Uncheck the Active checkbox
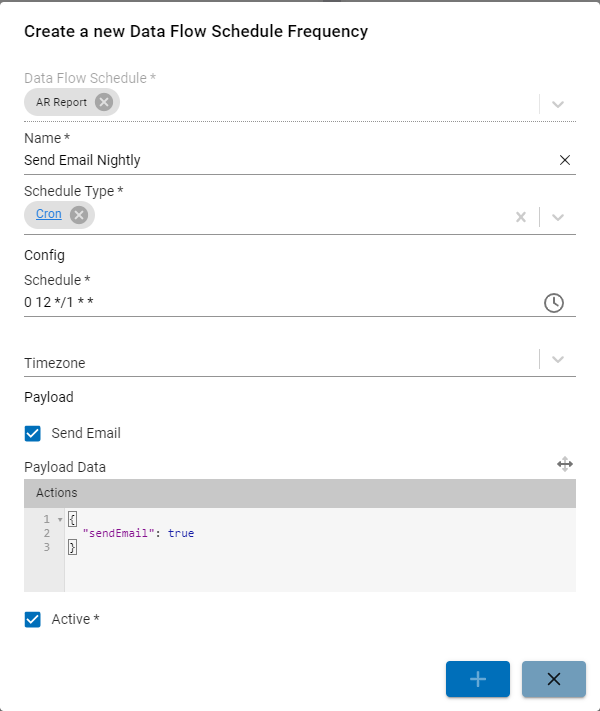 (33, 619)
